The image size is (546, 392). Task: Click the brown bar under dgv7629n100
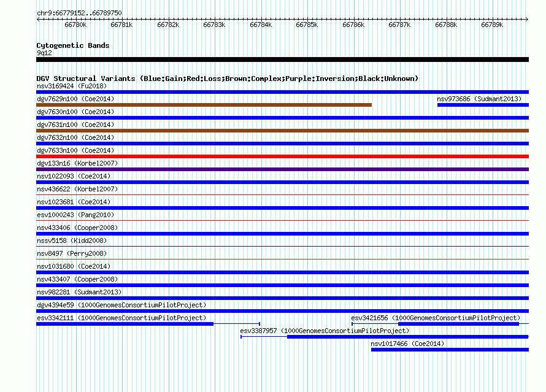[204, 105]
